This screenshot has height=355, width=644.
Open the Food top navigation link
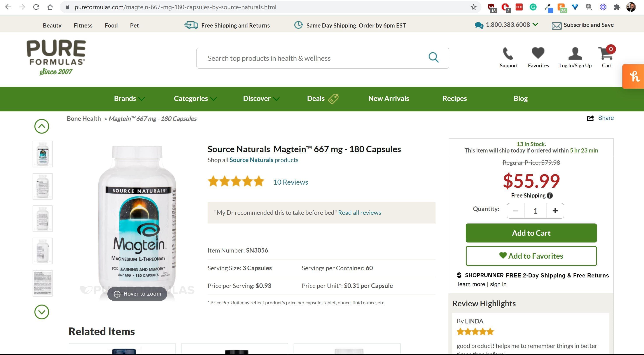click(x=111, y=26)
